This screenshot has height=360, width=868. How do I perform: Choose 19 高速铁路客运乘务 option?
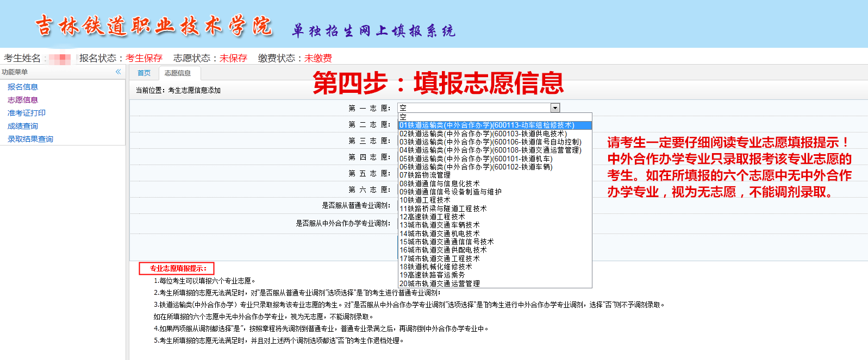click(x=432, y=275)
